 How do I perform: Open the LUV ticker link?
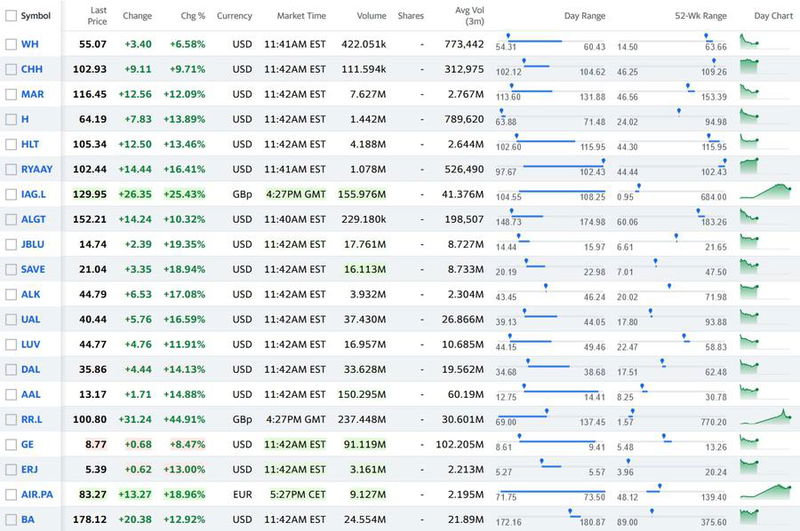pyautogui.click(x=30, y=344)
